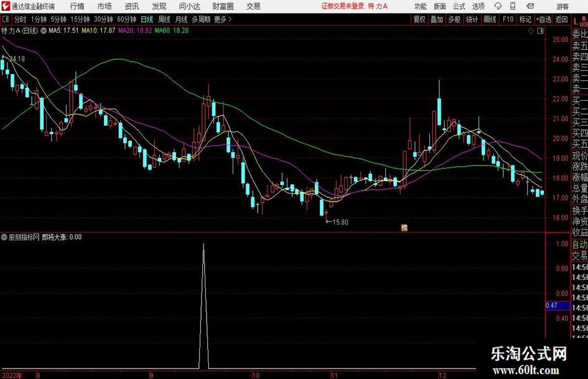The height and width of the screenshot is (379, 588).
Task: Click the mobile phone icon
Action: click(x=513, y=6)
